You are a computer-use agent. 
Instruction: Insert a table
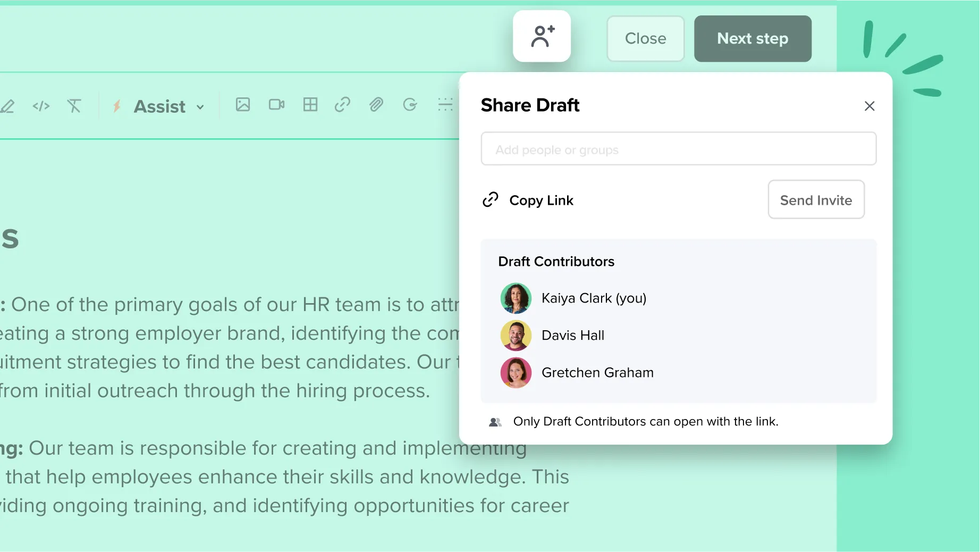[x=310, y=105]
